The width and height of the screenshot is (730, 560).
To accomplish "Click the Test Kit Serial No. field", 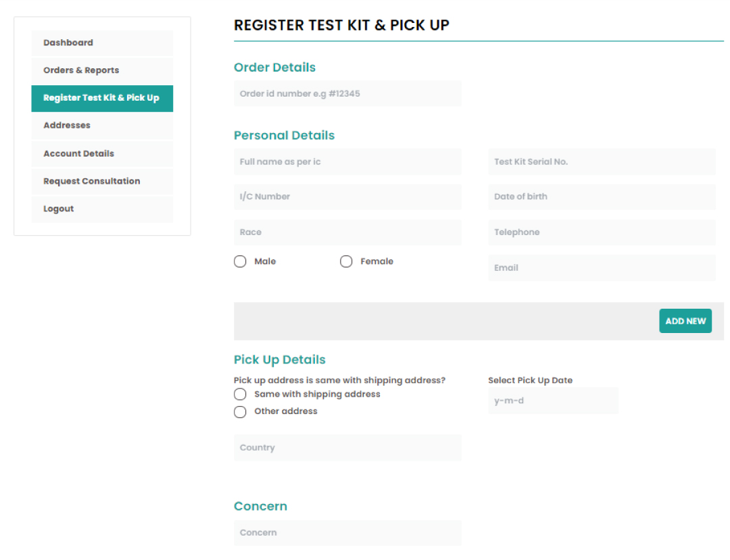I will [x=602, y=161].
